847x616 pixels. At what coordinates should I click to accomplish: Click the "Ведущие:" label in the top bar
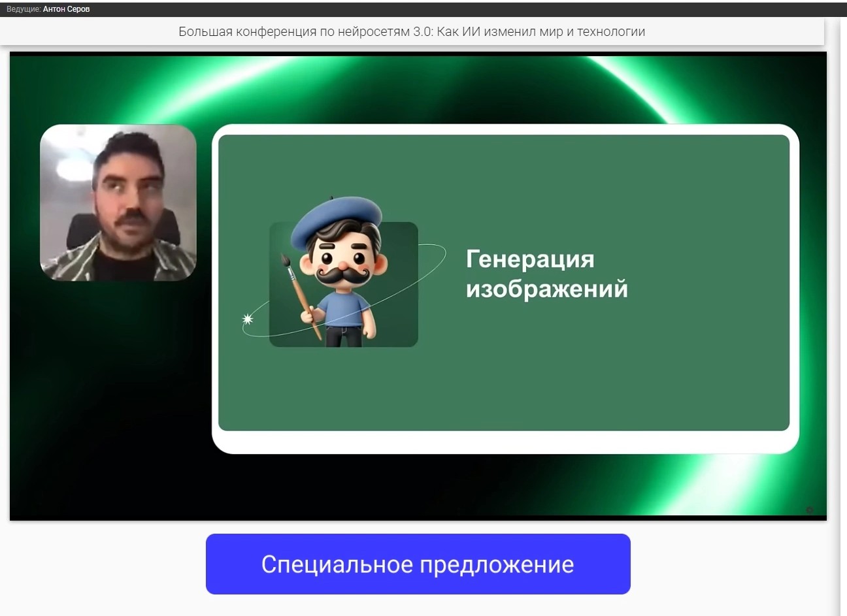coord(24,9)
